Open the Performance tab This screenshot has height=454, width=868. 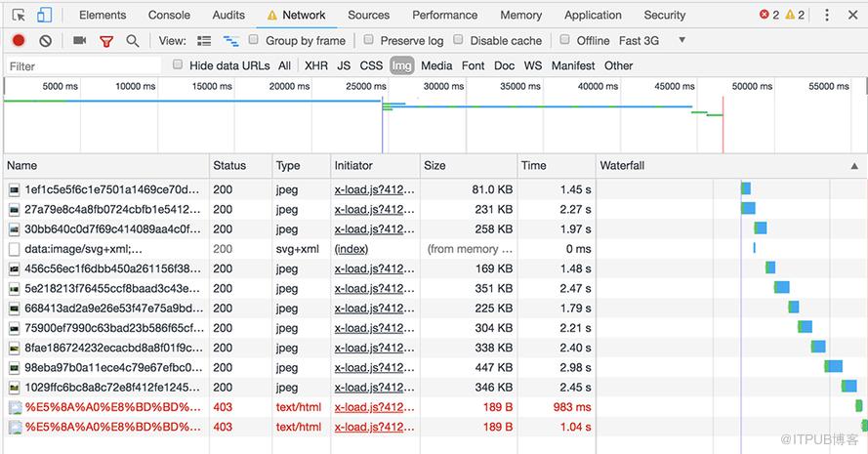point(444,15)
